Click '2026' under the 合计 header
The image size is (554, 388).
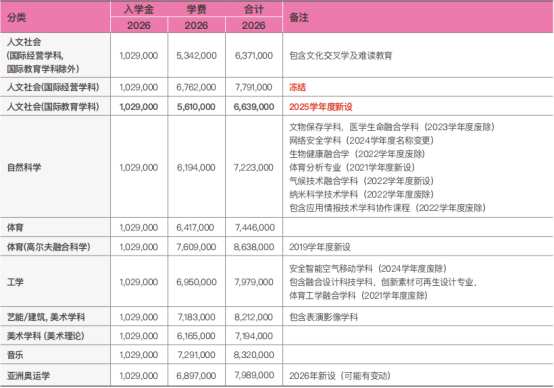click(x=254, y=25)
